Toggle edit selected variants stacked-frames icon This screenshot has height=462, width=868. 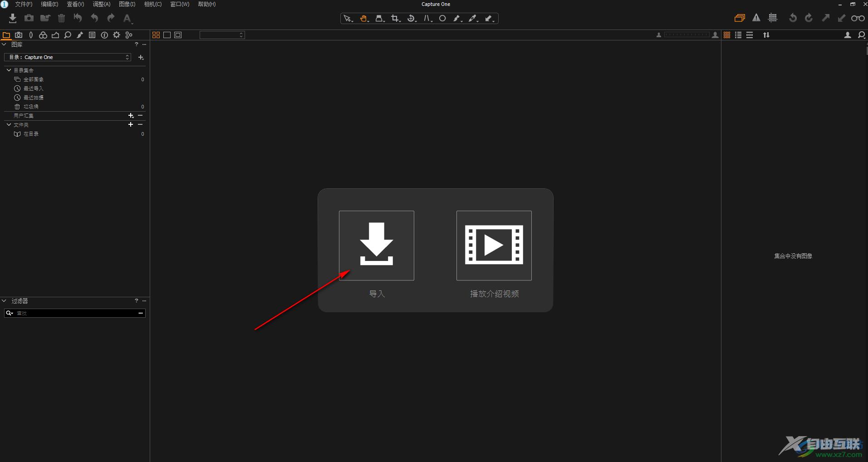[x=740, y=18]
